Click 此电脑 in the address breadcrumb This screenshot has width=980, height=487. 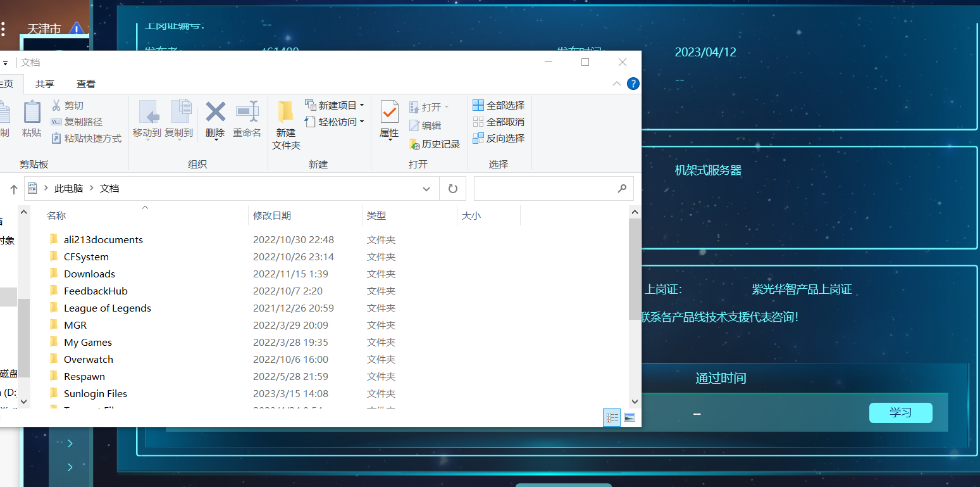tap(69, 188)
